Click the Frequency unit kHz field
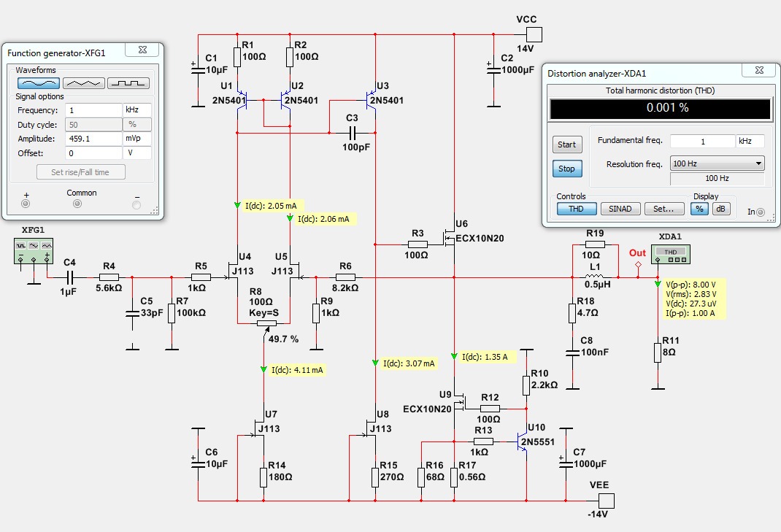The image size is (781, 532). click(x=137, y=110)
